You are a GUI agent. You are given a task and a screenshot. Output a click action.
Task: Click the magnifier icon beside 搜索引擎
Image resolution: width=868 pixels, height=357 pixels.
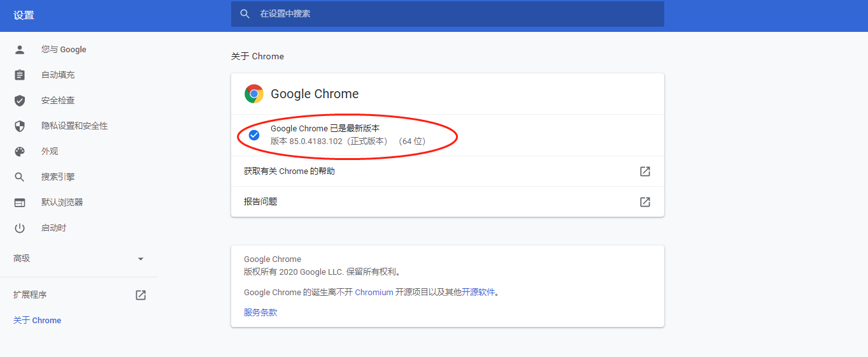tap(20, 177)
